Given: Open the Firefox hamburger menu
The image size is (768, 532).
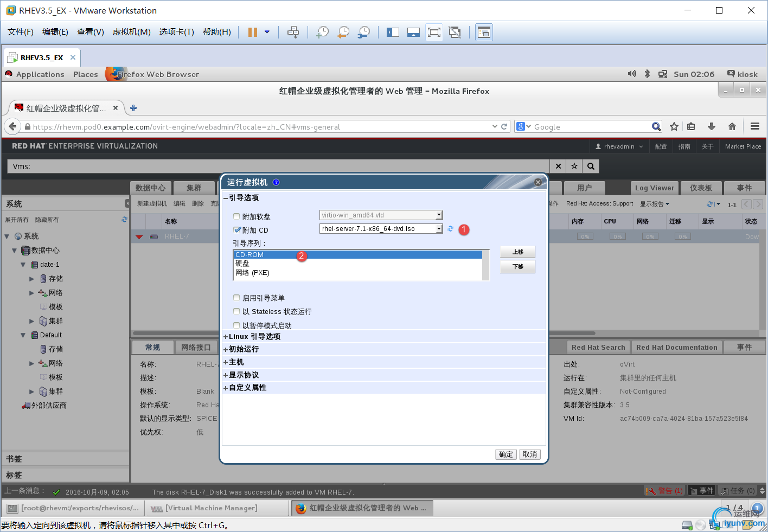Looking at the screenshot, I should pyautogui.click(x=755, y=126).
